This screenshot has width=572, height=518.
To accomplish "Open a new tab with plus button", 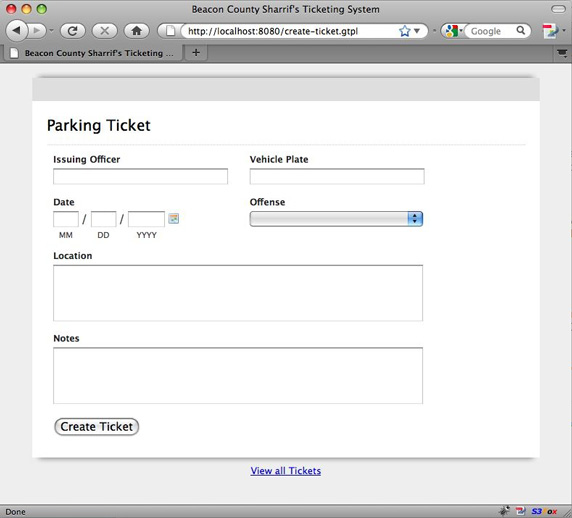I will tap(196, 53).
